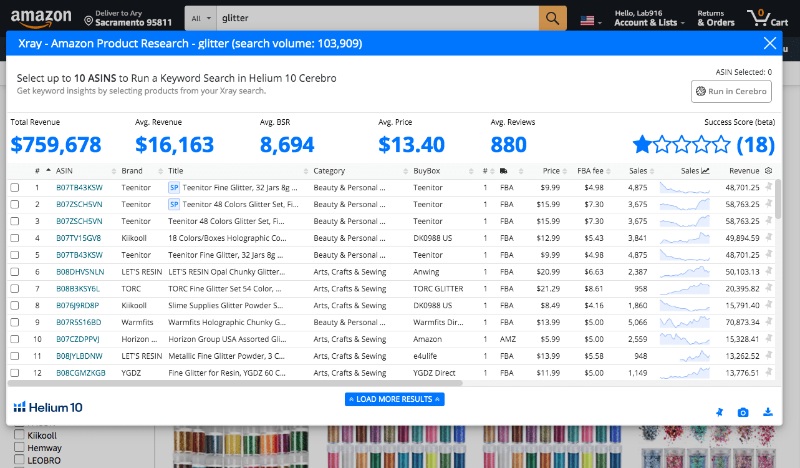Close the Xray panel with X
The image size is (800, 468).
(x=770, y=43)
